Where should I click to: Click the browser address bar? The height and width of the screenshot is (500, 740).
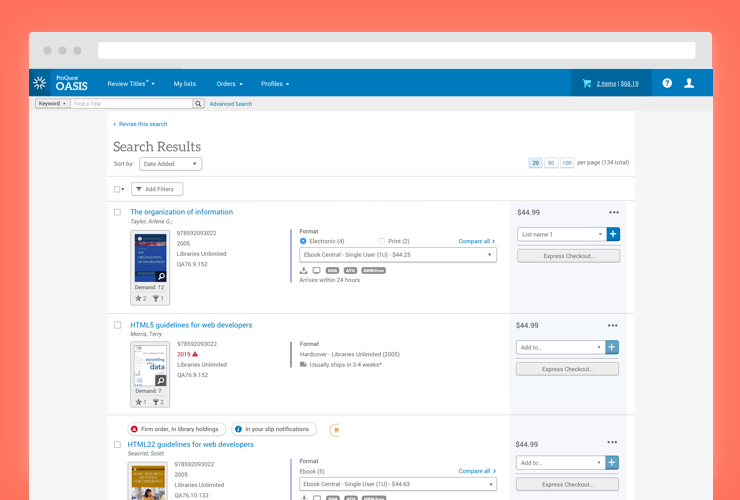396,51
